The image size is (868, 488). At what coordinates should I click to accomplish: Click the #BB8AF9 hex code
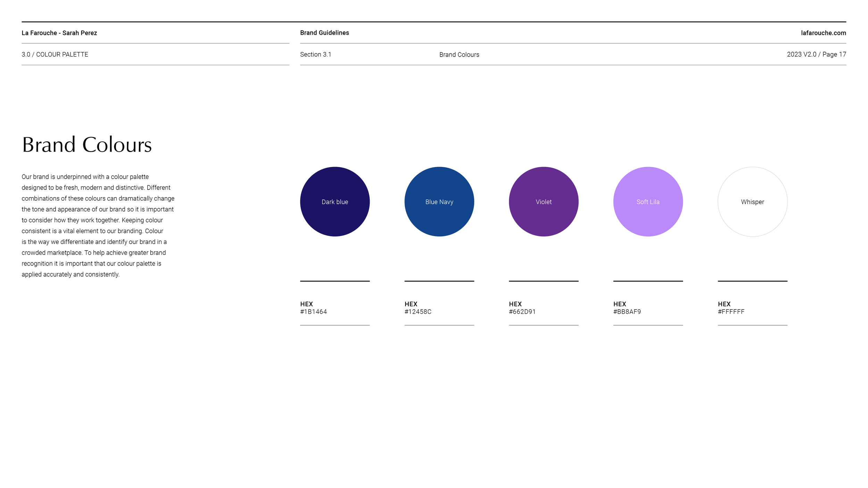627,312
